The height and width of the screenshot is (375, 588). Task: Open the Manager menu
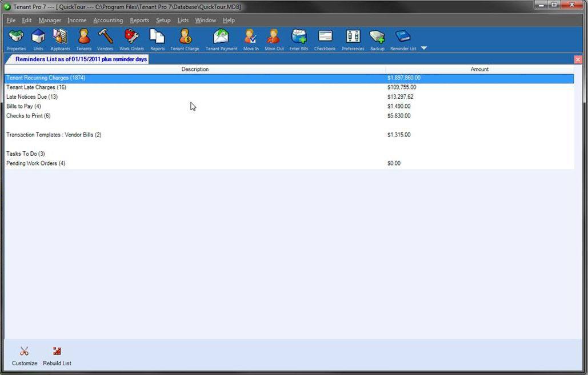(x=50, y=20)
